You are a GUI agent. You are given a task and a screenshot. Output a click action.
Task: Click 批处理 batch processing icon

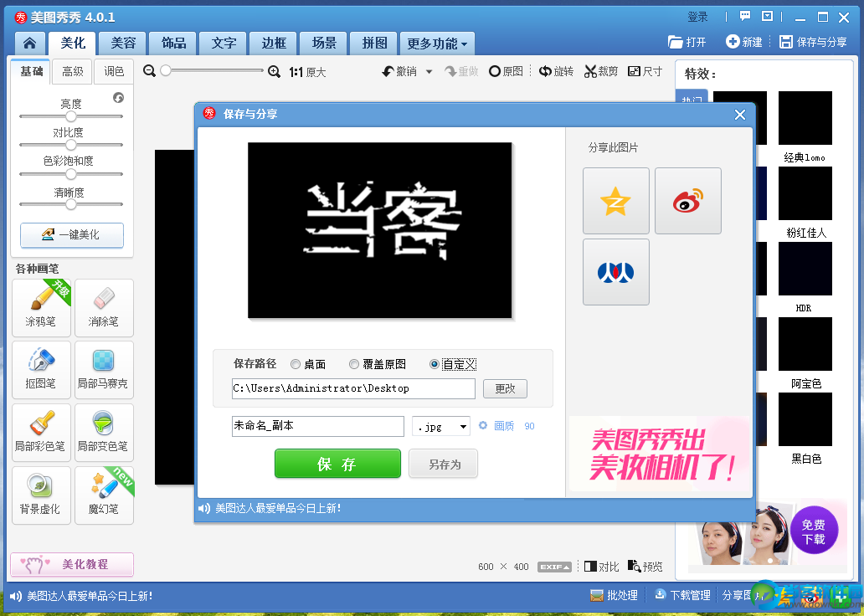click(614, 596)
